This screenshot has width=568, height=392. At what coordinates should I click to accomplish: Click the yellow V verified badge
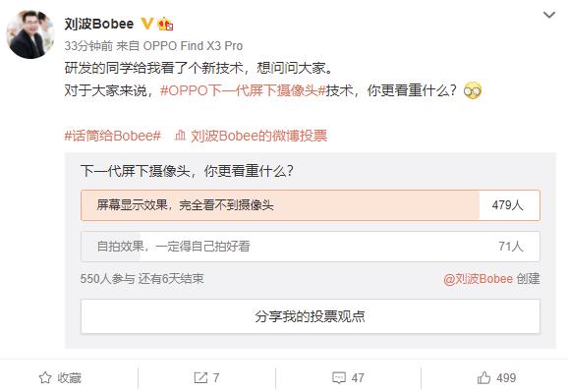coord(146,24)
